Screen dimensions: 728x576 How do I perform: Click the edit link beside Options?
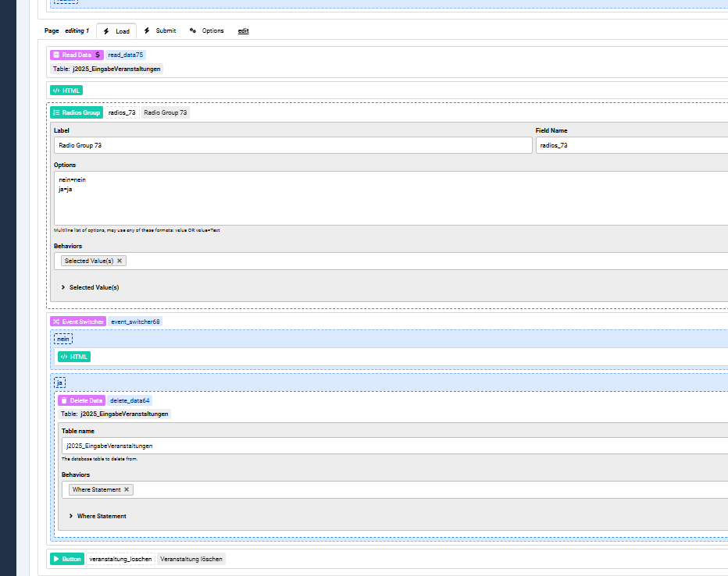point(244,31)
